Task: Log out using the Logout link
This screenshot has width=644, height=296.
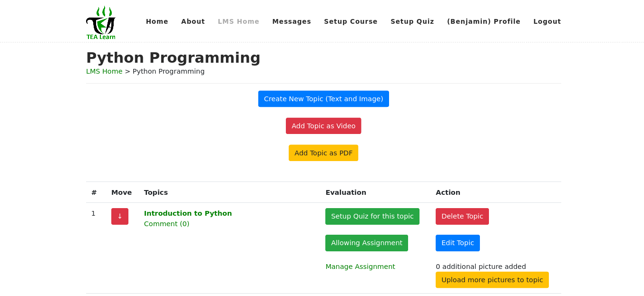Action: point(547,21)
